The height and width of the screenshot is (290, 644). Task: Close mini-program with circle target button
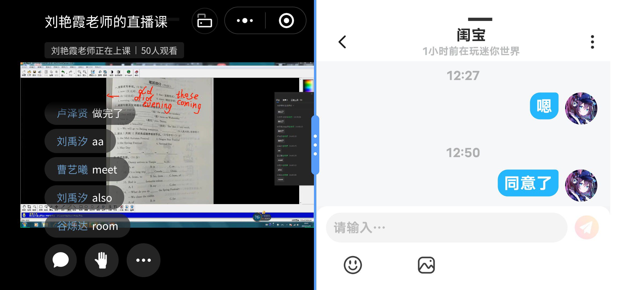click(x=286, y=21)
